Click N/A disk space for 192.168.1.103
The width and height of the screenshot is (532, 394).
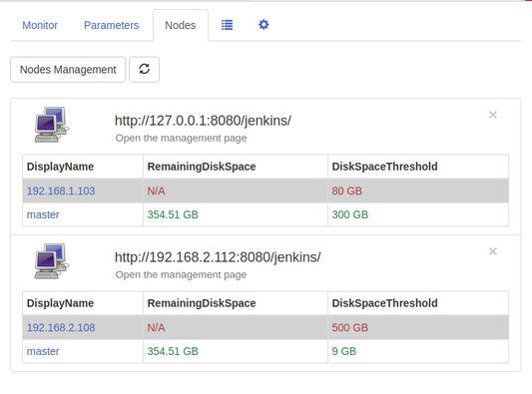(156, 191)
